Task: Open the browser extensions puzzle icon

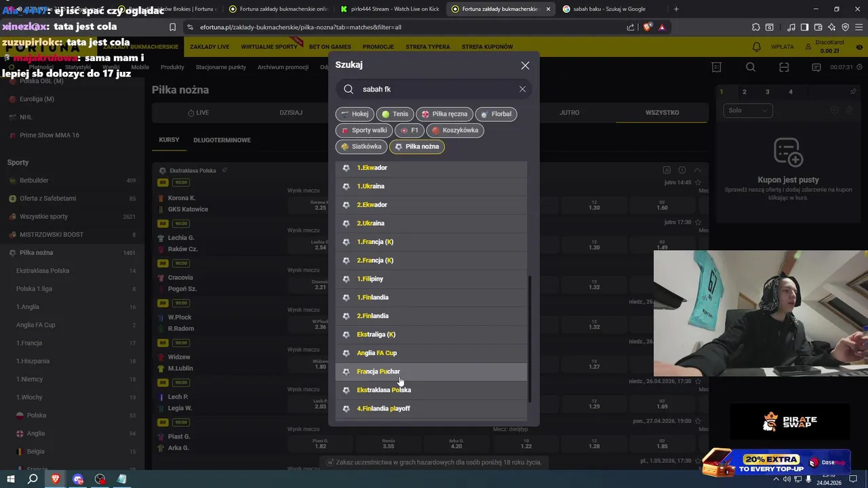Action: click(755, 27)
